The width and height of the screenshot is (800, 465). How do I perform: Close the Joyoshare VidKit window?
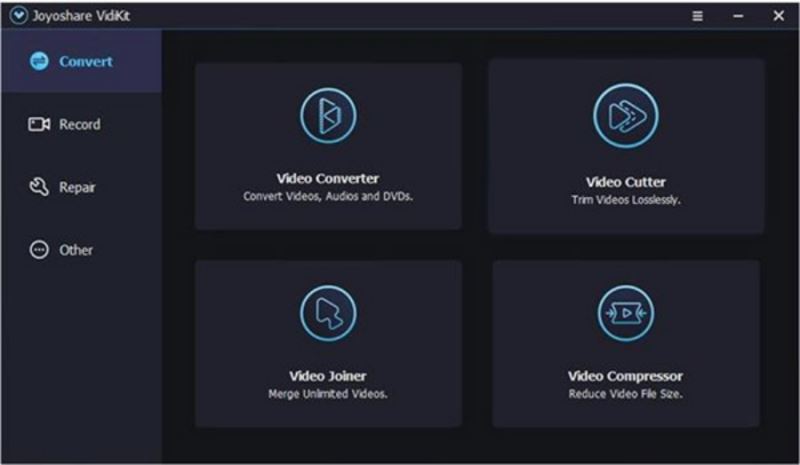(x=778, y=16)
